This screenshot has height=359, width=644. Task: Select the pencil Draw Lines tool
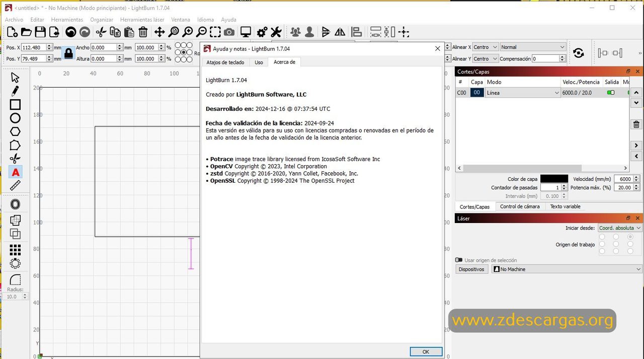tap(15, 91)
